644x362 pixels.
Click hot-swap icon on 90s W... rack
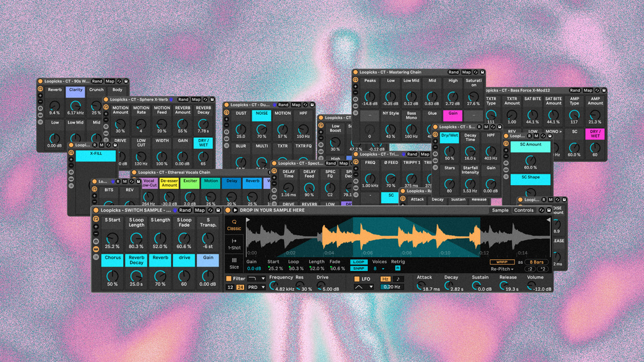click(119, 81)
